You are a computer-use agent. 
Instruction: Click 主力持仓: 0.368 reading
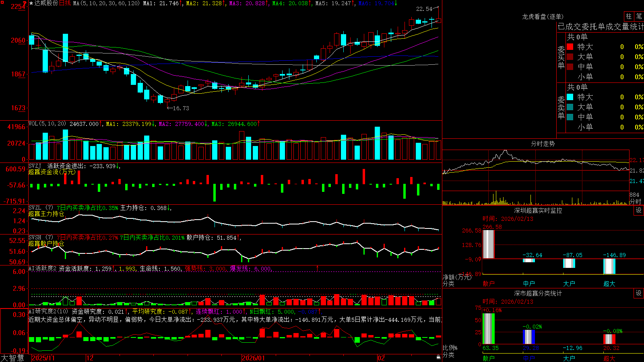143,208
